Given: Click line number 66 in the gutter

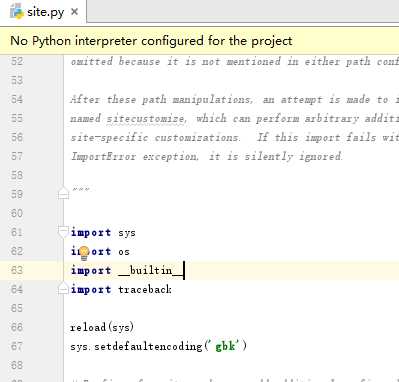Looking at the screenshot, I should tap(17, 327).
